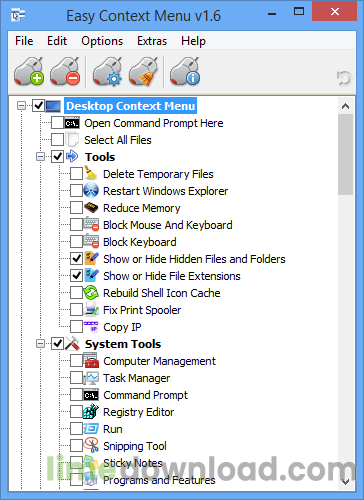Check the Delete Temporary Files box
Screen dimensions: 364x500
pos(76,173)
